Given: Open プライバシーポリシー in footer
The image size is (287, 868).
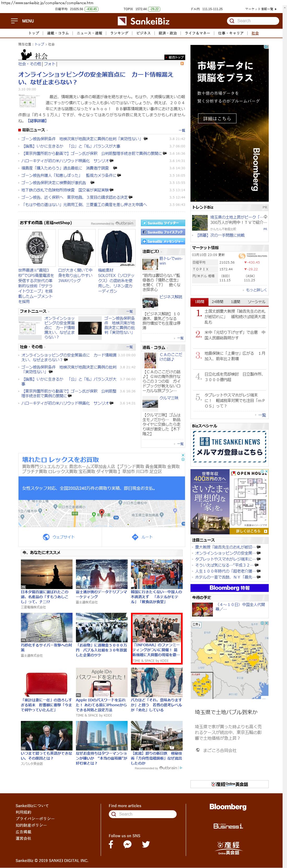Looking at the screenshot, I should tap(35, 818).
